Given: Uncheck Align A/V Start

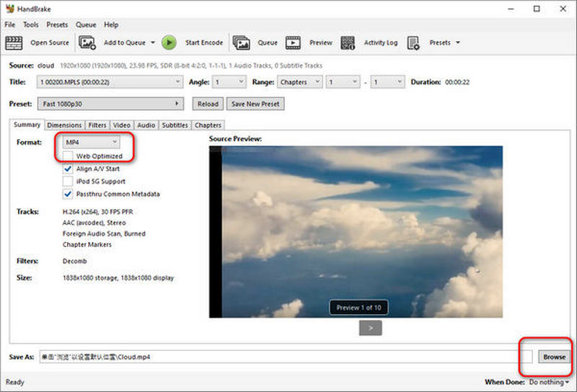Looking at the screenshot, I should (x=68, y=169).
